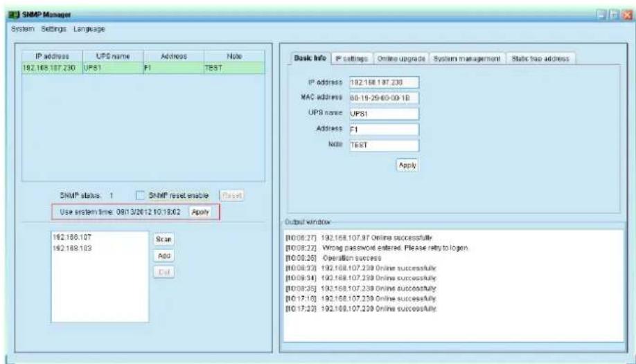The width and height of the screenshot is (636, 364).
Task: Click the 10:17:22 log entry
Action: click(361, 309)
